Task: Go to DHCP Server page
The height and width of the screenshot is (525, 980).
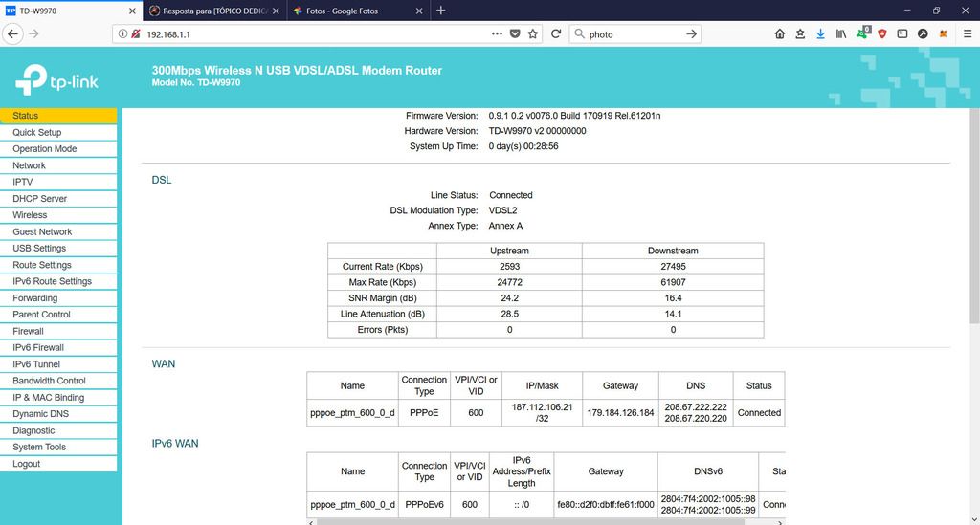Action: pos(40,199)
